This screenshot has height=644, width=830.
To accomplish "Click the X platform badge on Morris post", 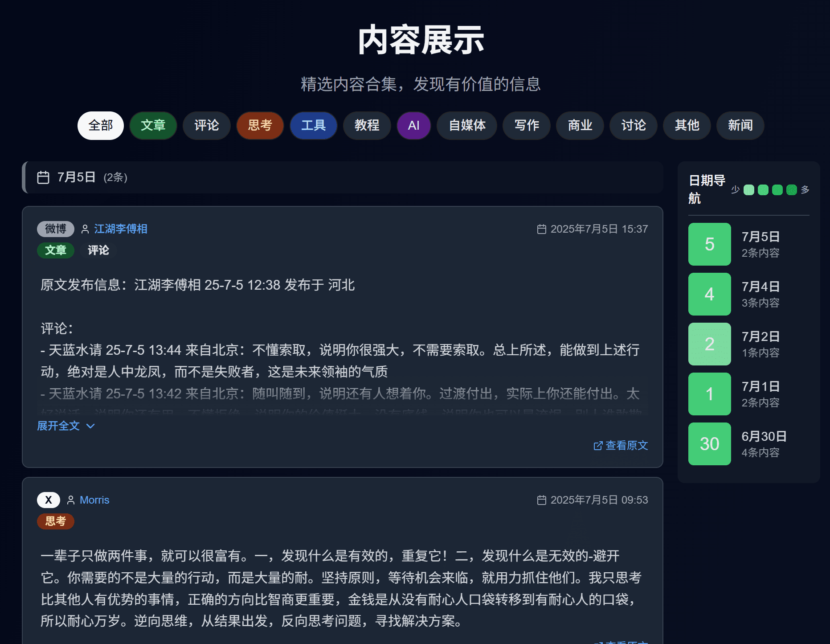I will click(48, 500).
